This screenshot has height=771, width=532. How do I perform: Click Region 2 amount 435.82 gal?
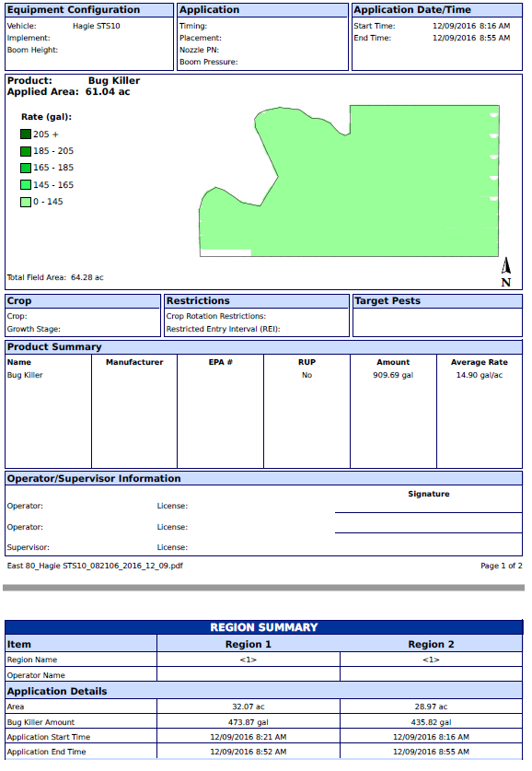click(x=431, y=722)
